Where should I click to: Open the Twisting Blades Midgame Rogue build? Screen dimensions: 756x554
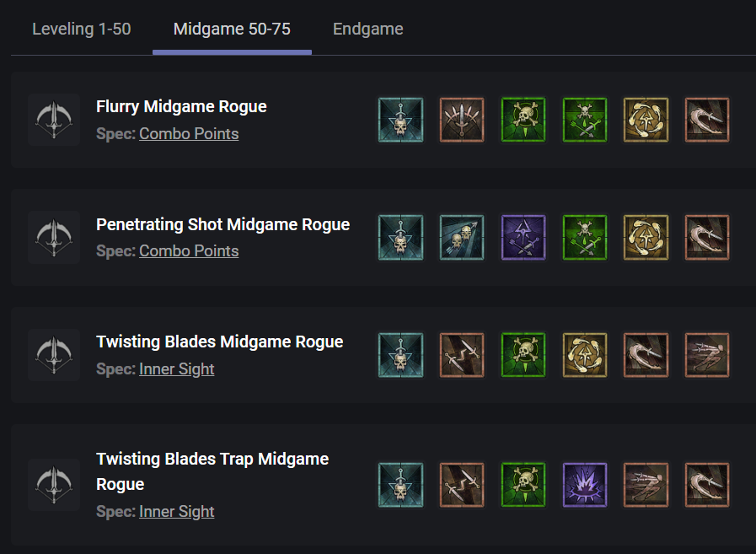(219, 342)
